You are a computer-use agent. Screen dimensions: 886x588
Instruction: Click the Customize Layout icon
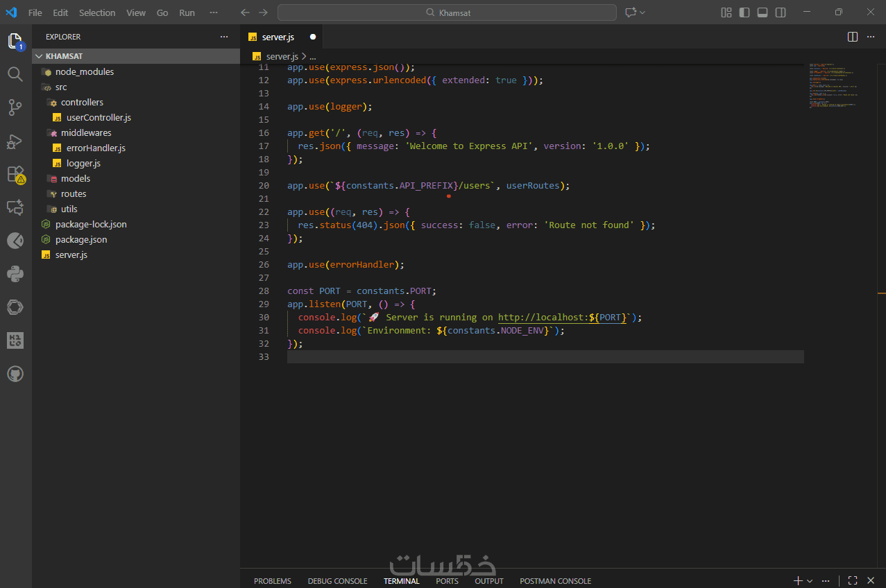(726, 12)
